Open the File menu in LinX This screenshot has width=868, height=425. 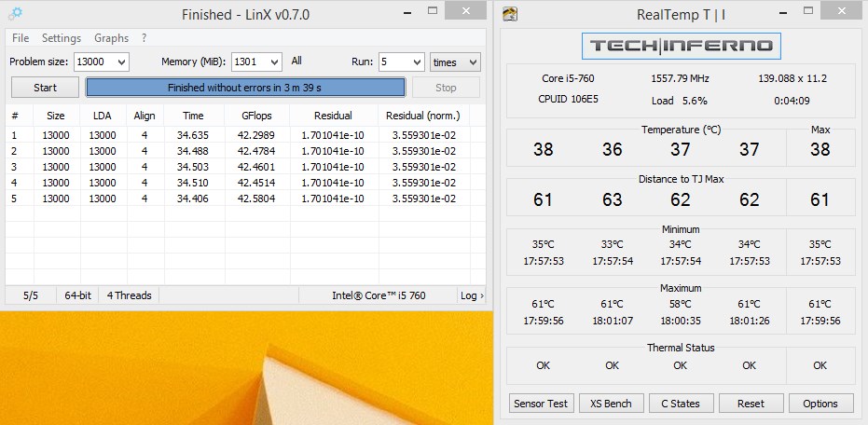(x=21, y=38)
